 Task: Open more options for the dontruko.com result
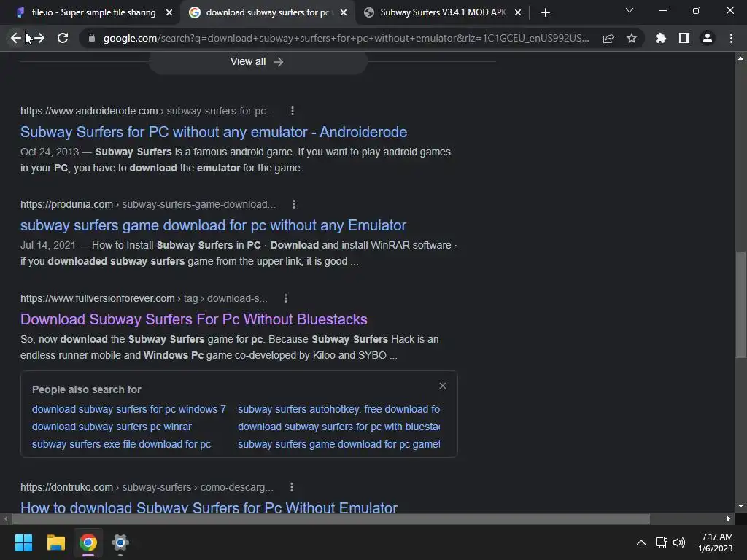click(292, 487)
